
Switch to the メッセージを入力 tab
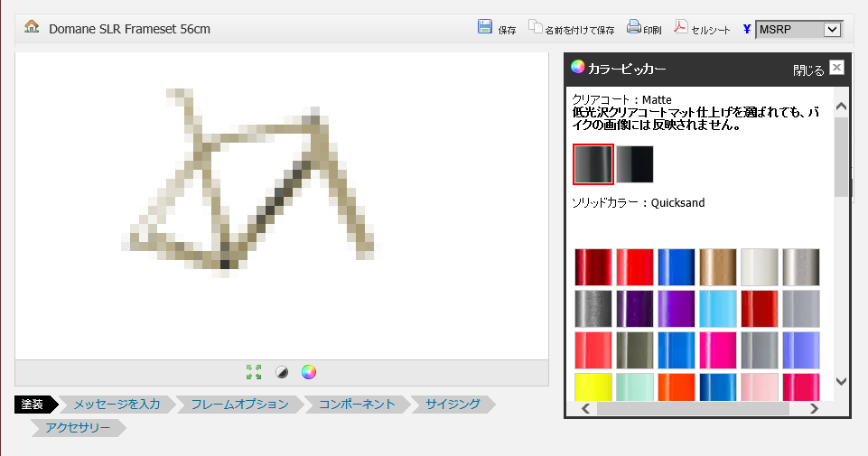[x=117, y=405]
